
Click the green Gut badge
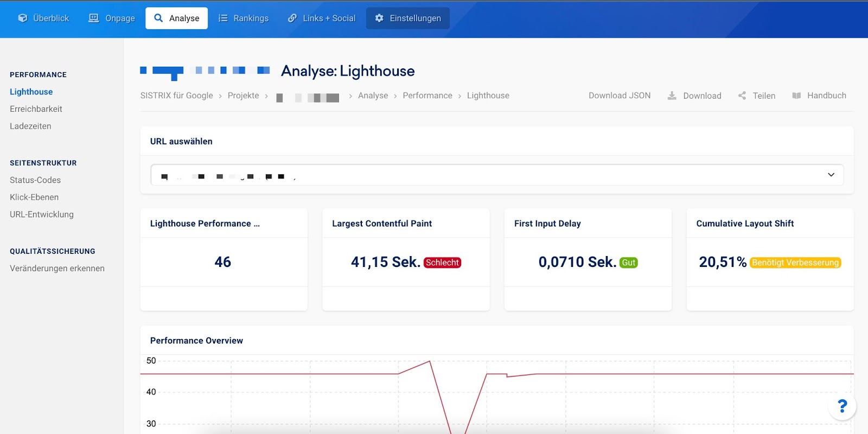(629, 263)
